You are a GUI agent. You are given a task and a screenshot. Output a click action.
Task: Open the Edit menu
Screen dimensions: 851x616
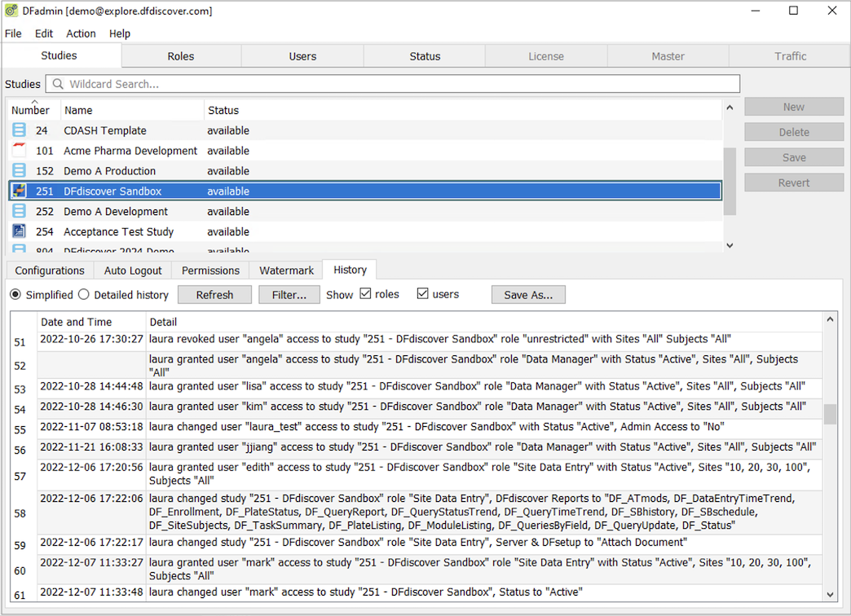pos(44,33)
